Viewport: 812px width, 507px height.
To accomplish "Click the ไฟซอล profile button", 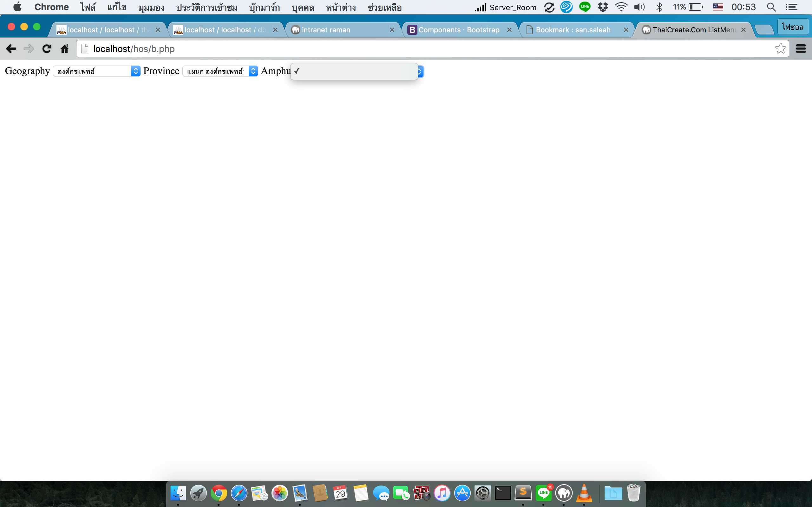I will pyautogui.click(x=793, y=27).
